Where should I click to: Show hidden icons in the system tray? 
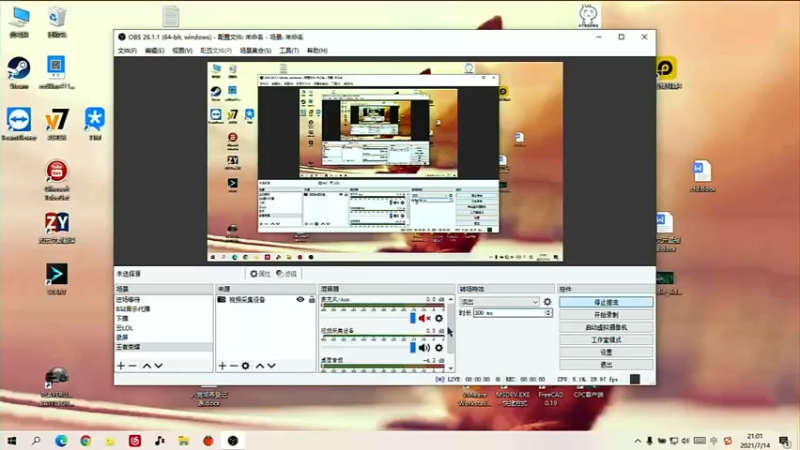638,441
